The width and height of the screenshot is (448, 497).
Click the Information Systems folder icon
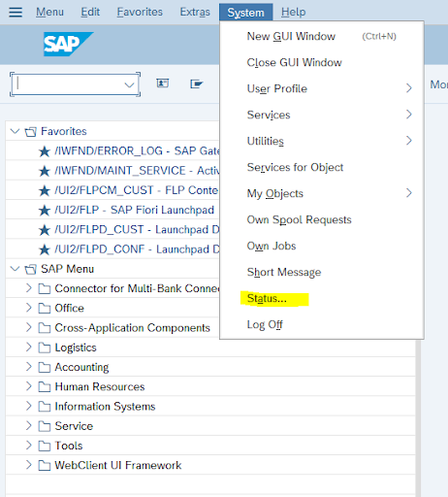(x=45, y=407)
